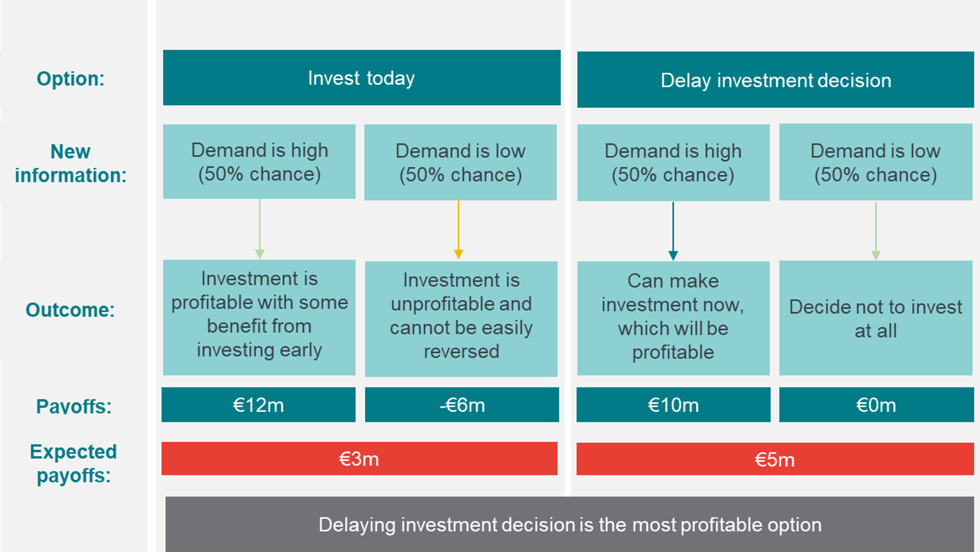The width and height of the screenshot is (980, 552).
Task: Click the 'Expected payoffs:' row label
Action: [x=73, y=463]
